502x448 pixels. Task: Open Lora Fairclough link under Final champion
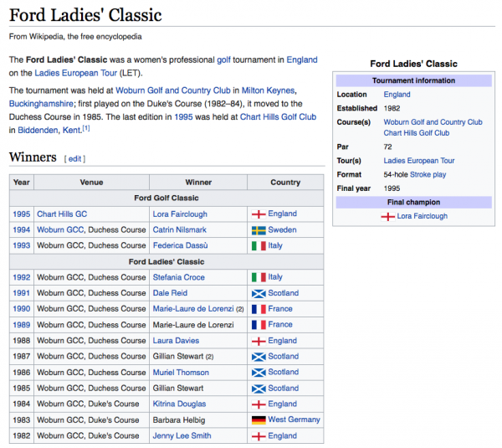point(422,216)
